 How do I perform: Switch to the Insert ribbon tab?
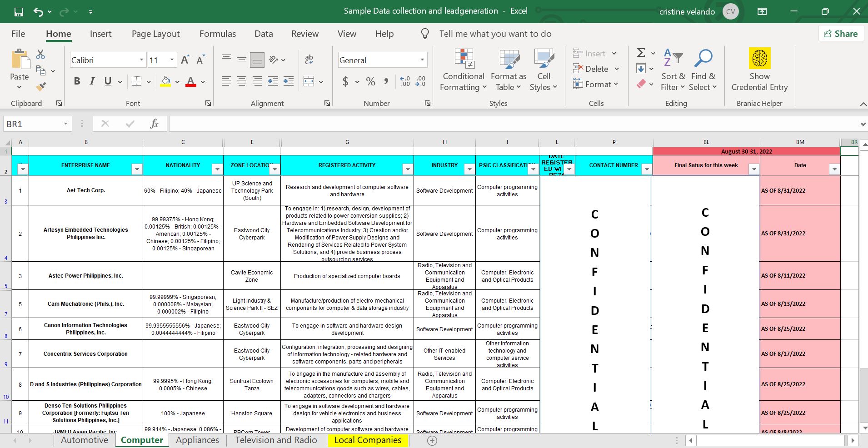pyautogui.click(x=100, y=34)
